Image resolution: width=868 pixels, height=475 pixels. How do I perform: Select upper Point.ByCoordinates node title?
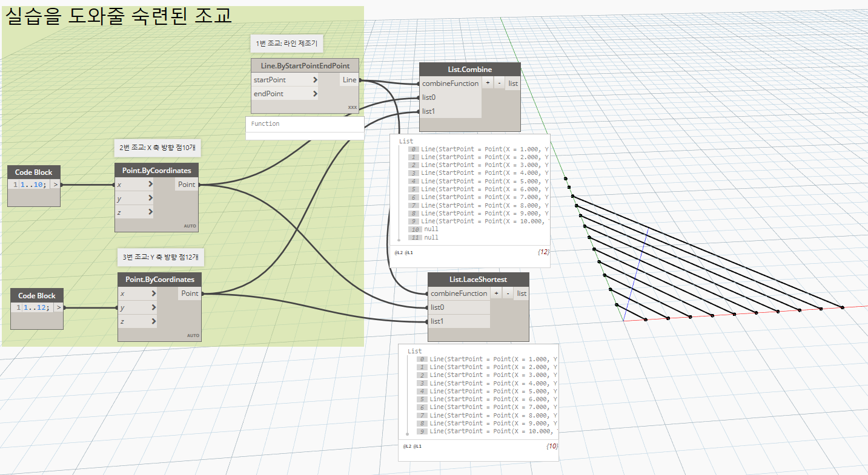pos(156,171)
